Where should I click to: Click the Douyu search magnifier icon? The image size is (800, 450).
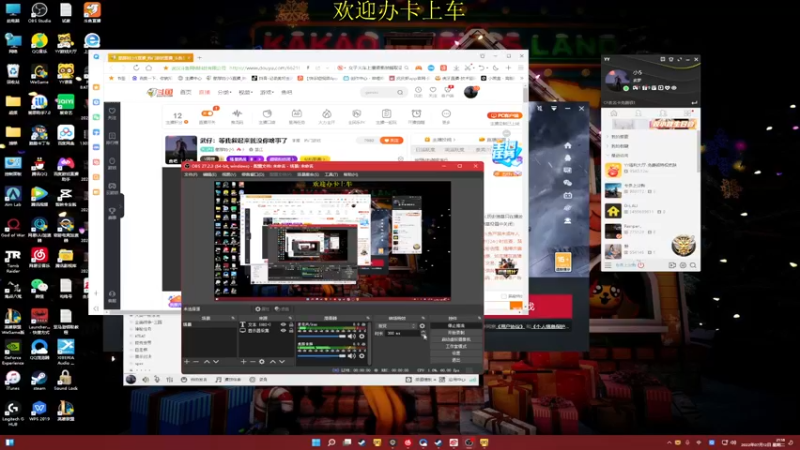pyautogui.click(x=400, y=92)
